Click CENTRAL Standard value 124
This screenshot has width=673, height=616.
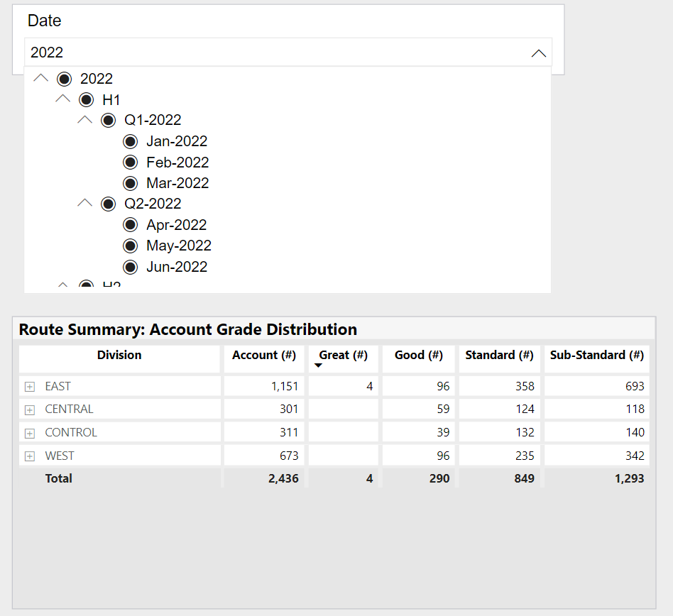pos(525,409)
